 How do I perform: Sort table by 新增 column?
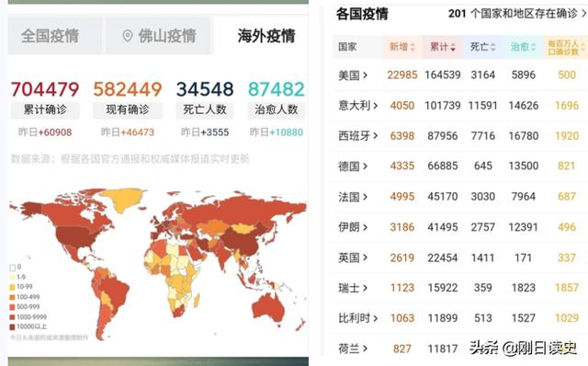click(402, 47)
